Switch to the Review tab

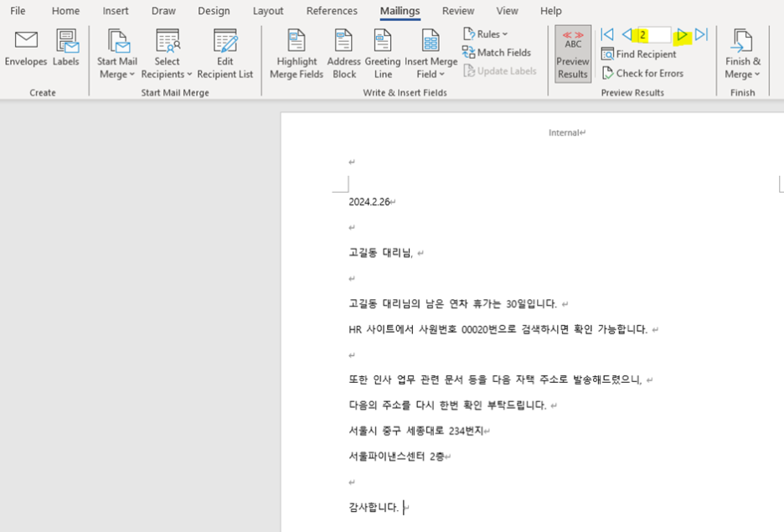tap(458, 11)
